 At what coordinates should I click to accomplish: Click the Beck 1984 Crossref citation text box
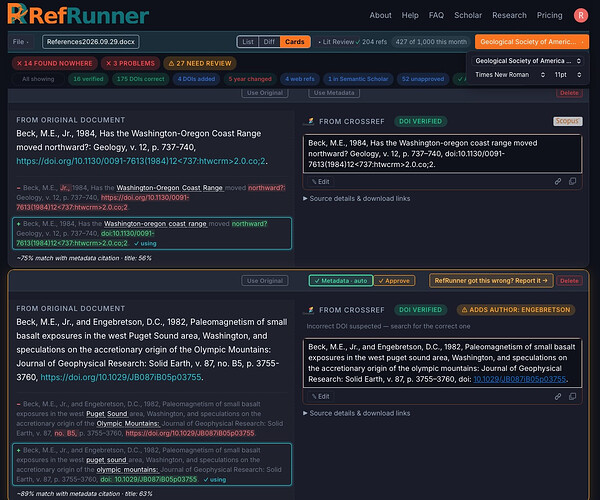[443, 153]
